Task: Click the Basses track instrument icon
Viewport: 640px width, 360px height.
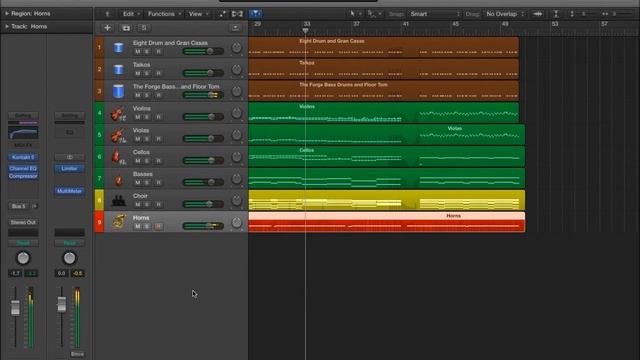Action: pyautogui.click(x=118, y=179)
